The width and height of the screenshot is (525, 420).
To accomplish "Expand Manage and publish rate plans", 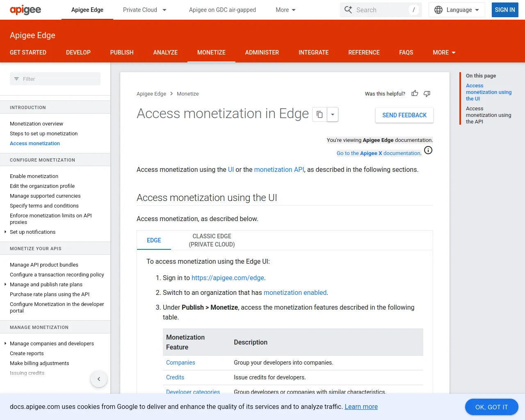I will pos(5,285).
